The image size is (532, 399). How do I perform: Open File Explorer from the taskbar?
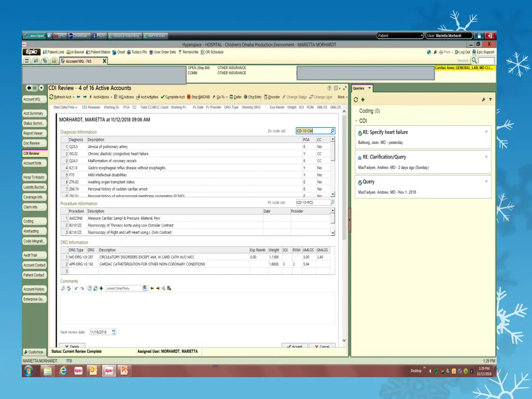47,371
